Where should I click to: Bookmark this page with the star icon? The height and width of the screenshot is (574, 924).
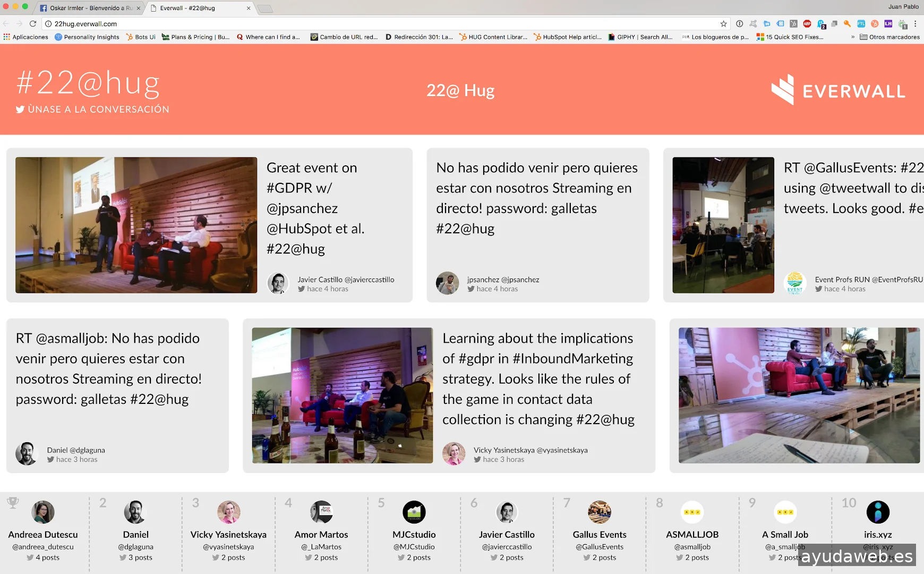(723, 23)
